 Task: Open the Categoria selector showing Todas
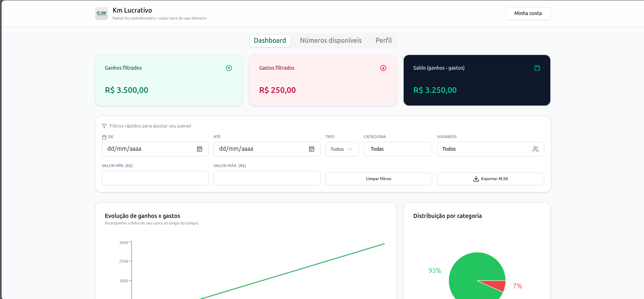tap(398, 149)
